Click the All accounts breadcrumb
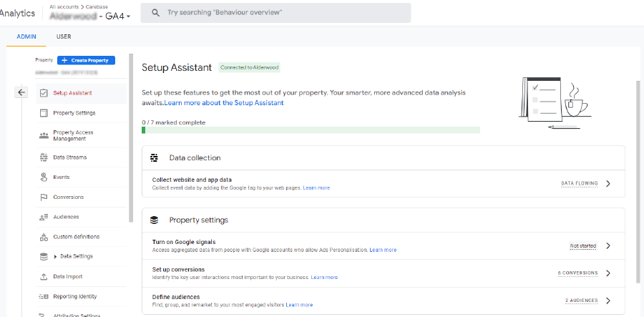The height and width of the screenshot is (317, 644). (x=64, y=7)
